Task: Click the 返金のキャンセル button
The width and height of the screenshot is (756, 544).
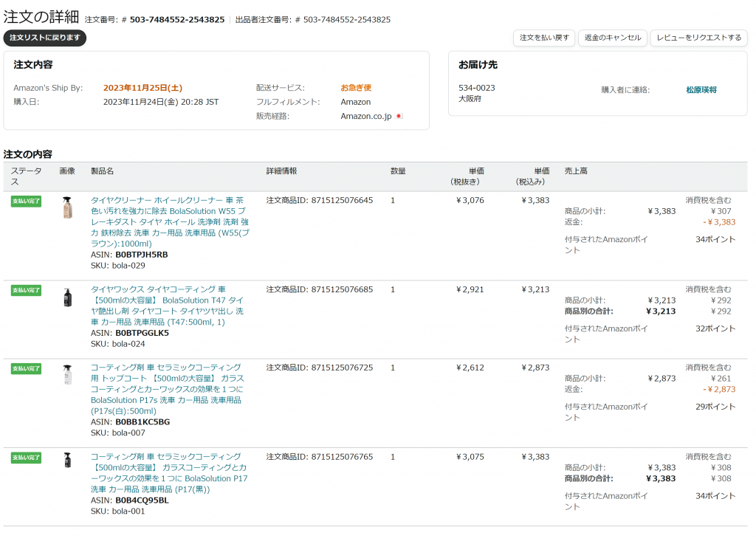Action: 612,38
